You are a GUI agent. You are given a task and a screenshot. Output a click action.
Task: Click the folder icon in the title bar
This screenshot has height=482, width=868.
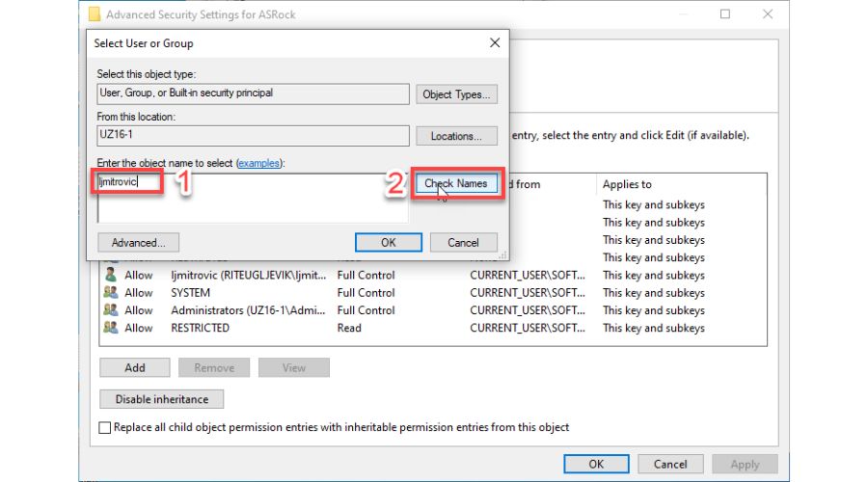click(x=95, y=13)
